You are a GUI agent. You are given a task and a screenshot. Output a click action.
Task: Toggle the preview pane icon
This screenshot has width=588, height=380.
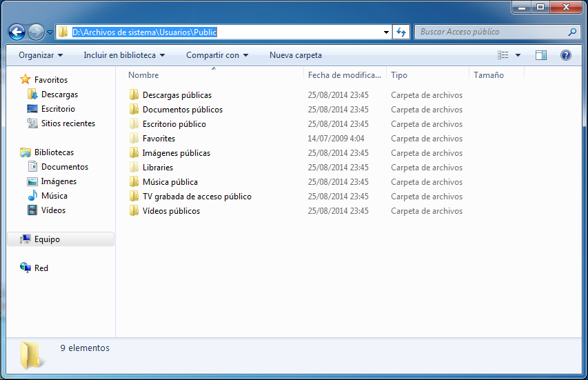click(x=540, y=55)
